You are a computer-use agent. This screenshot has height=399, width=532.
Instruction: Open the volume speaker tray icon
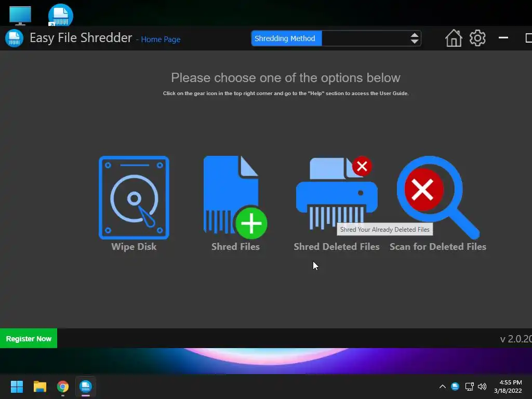(x=482, y=387)
